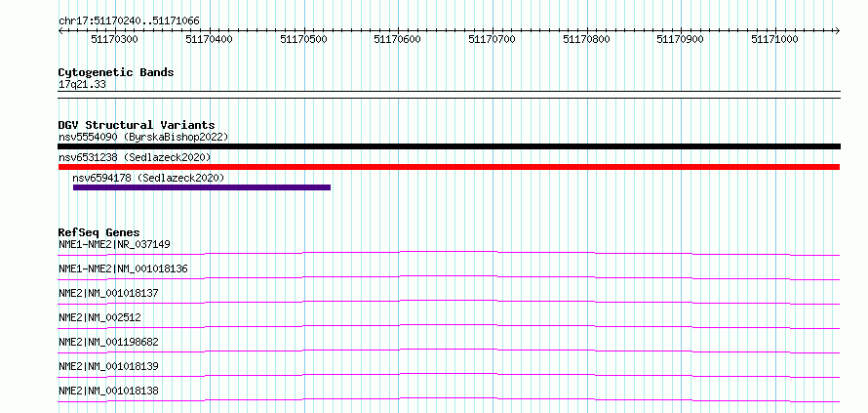Open variant label nsv6594178 (Sedlazeck2020)
This screenshot has width=868, height=413.
coord(148,178)
